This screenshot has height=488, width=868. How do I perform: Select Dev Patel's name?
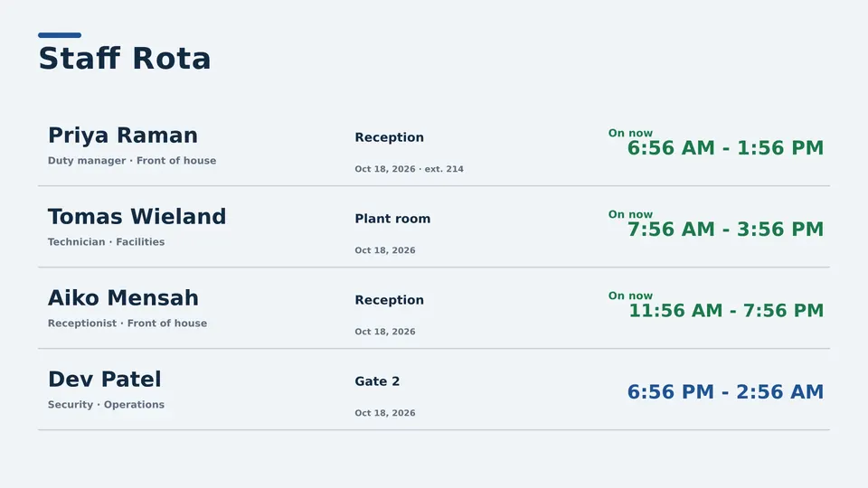105,379
